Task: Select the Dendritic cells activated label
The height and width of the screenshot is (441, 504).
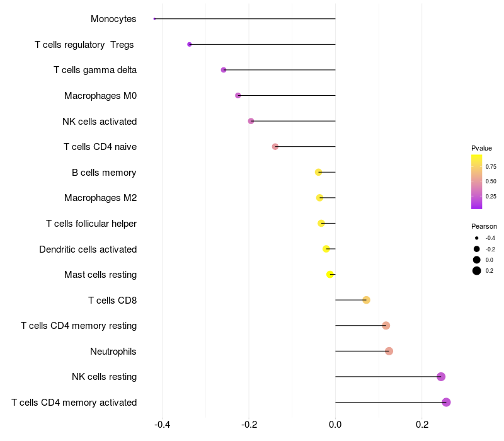Action: (x=88, y=249)
